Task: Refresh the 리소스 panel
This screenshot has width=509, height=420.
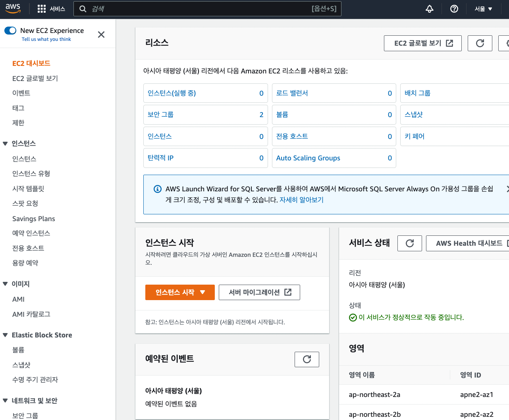Action: click(480, 43)
